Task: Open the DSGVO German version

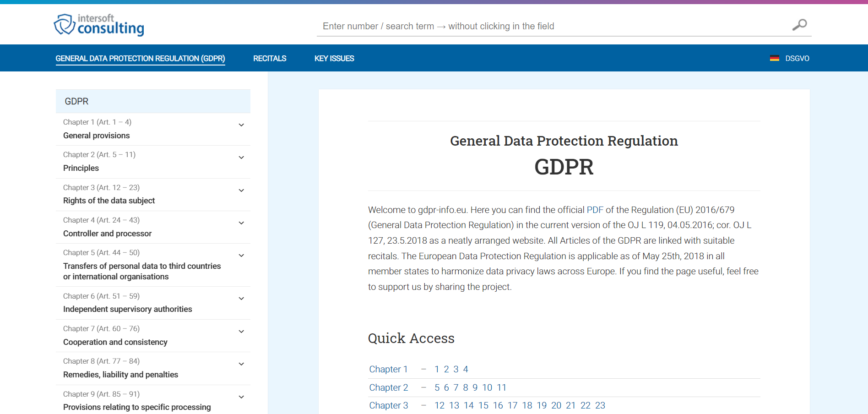Action: pyautogui.click(x=797, y=58)
